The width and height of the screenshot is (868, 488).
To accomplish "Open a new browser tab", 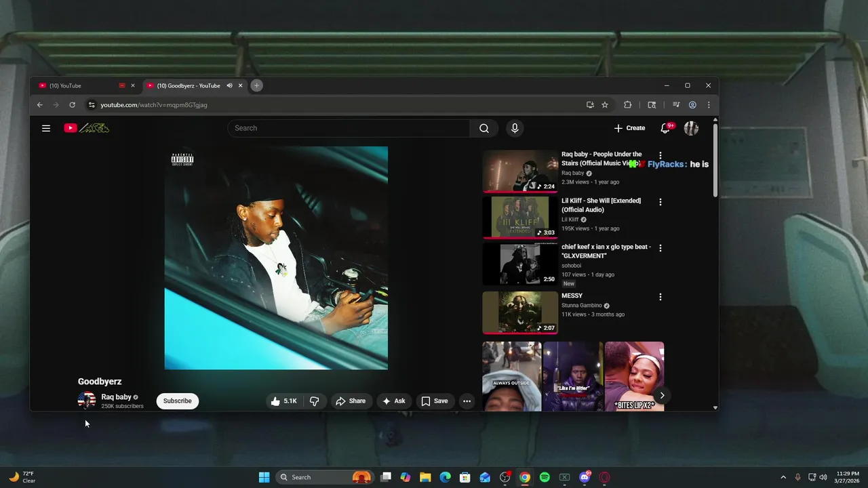I will (256, 85).
